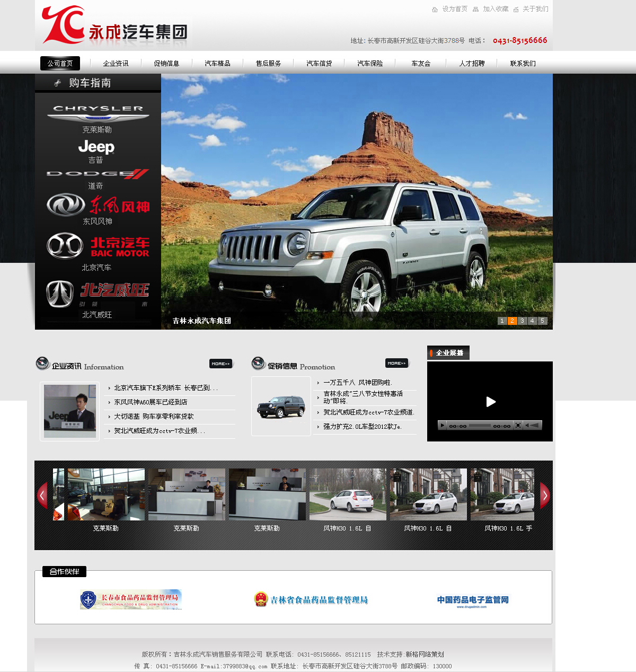Click the video progress bar
This screenshot has width=636, height=672.
click(480, 426)
